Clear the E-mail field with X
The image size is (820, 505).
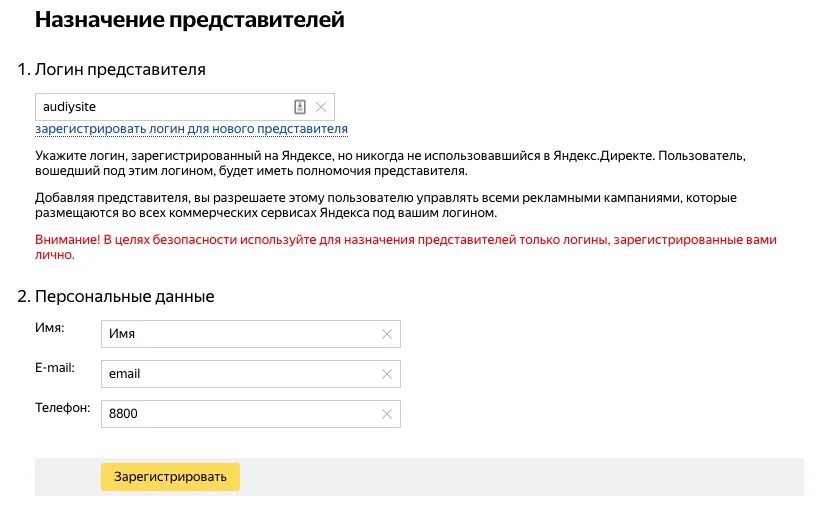(387, 374)
